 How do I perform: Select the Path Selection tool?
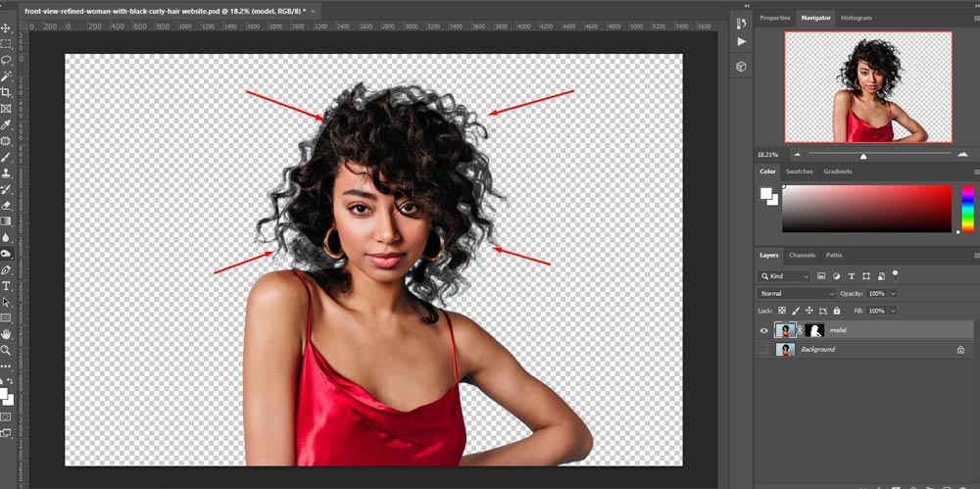point(6,302)
